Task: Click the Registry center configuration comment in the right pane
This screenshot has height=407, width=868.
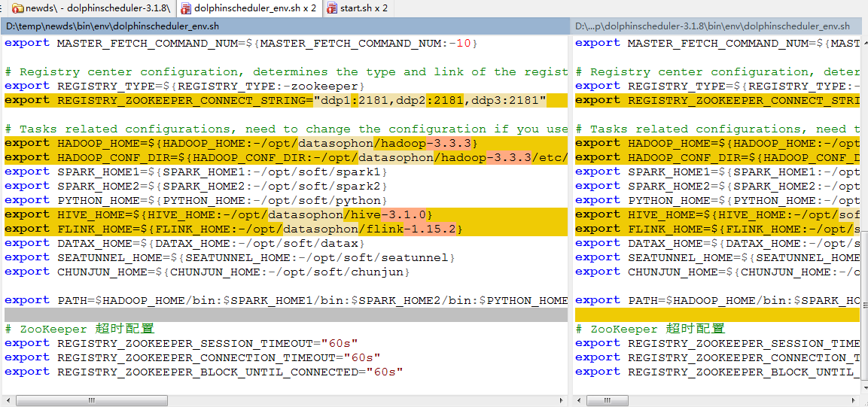Action: pyautogui.click(x=719, y=72)
